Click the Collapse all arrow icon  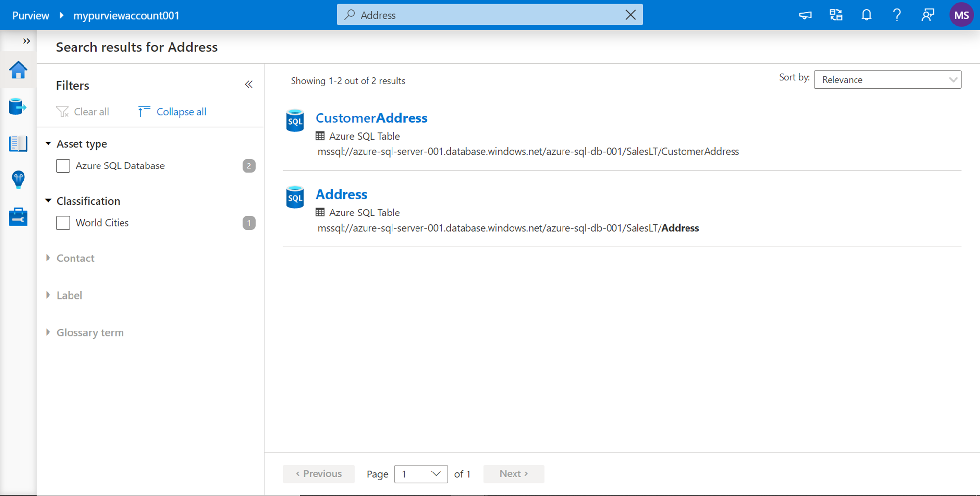click(144, 111)
